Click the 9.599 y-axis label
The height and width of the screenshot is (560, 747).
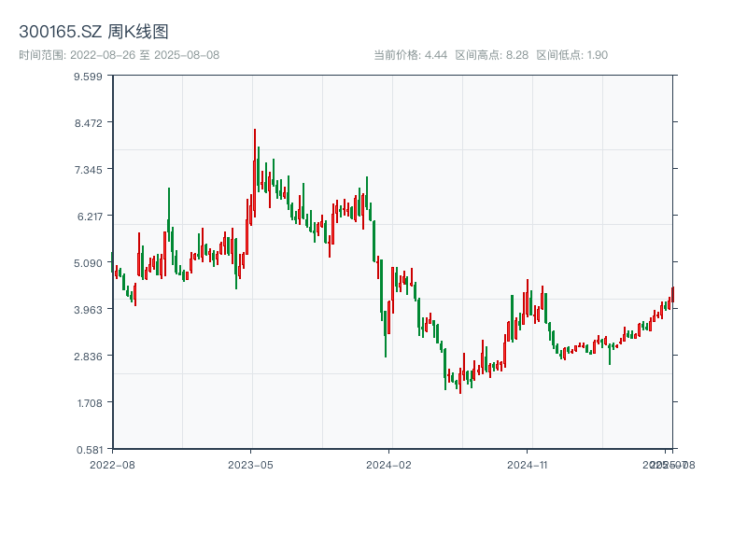click(x=90, y=76)
